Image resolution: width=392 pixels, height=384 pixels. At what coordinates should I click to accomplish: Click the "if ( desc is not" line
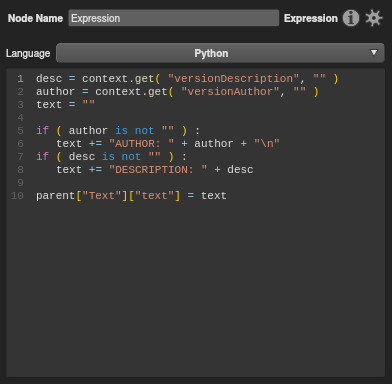click(x=111, y=157)
